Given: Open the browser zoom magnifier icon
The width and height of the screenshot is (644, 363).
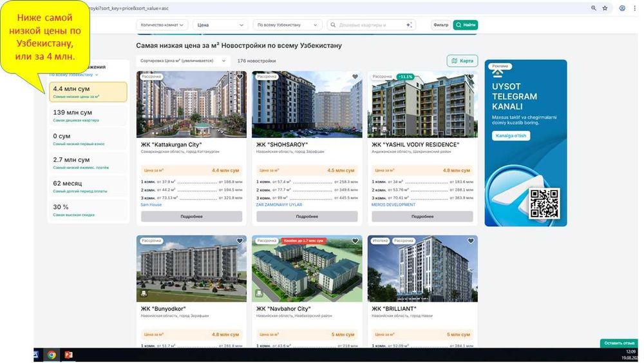Looking at the screenshot, I should pos(594,8).
